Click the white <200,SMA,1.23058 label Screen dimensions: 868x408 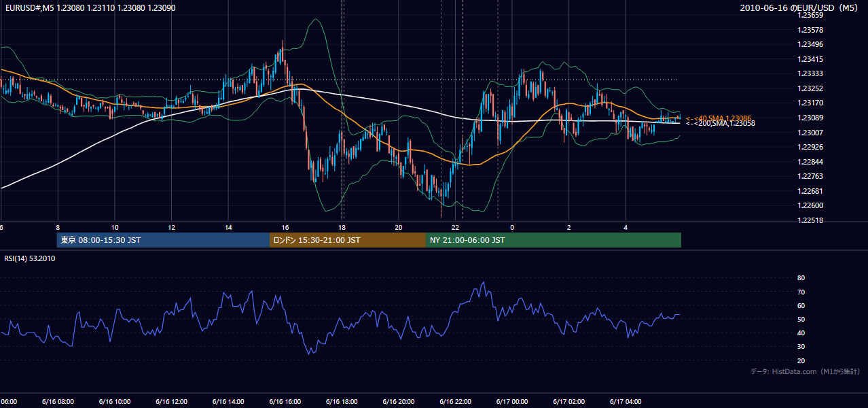[x=720, y=123]
